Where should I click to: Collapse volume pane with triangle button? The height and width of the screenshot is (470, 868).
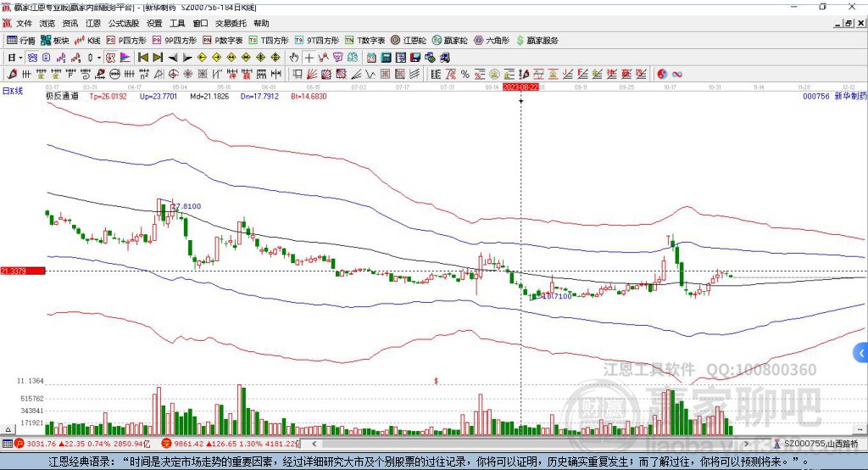(x=8, y=429)
